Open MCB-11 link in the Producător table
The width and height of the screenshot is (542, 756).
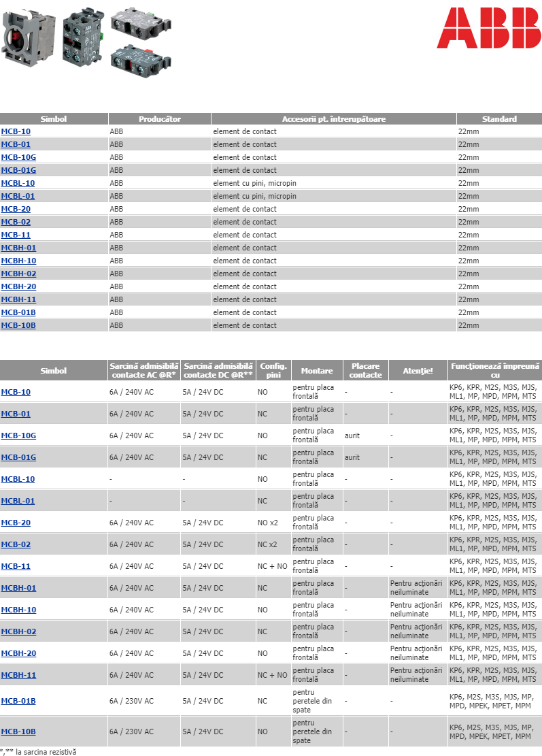pyautogui.click(x=16, y=235)
